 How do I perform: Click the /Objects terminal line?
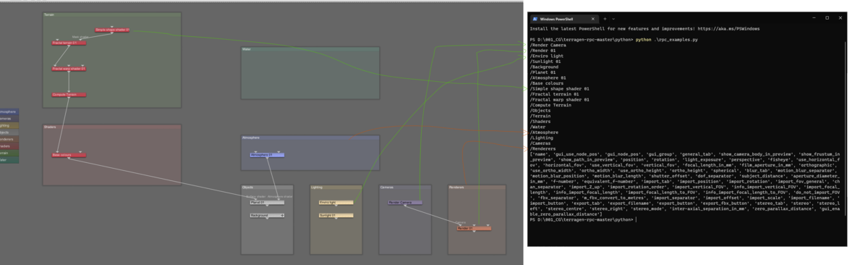pos(540,110)
